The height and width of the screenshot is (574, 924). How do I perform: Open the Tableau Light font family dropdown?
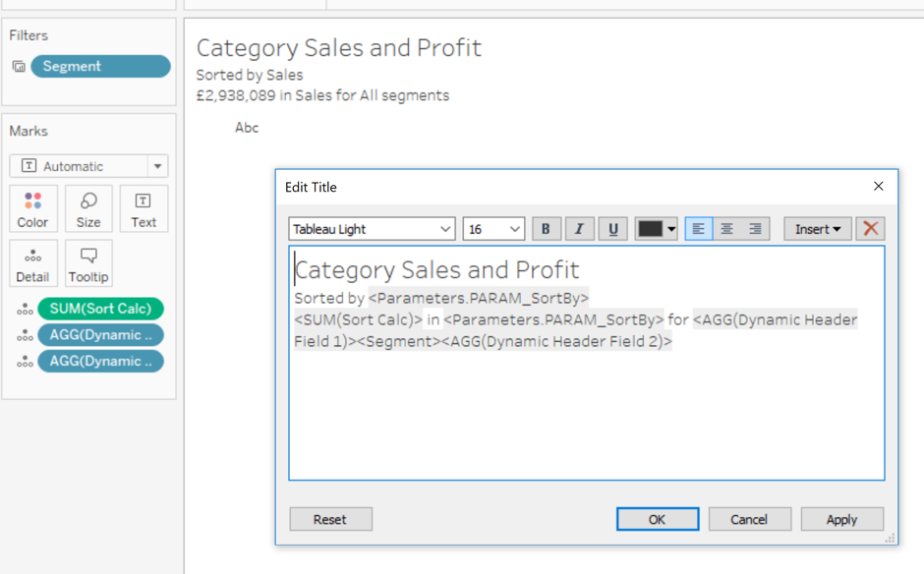pyautogui.click(x=371, y=228)
